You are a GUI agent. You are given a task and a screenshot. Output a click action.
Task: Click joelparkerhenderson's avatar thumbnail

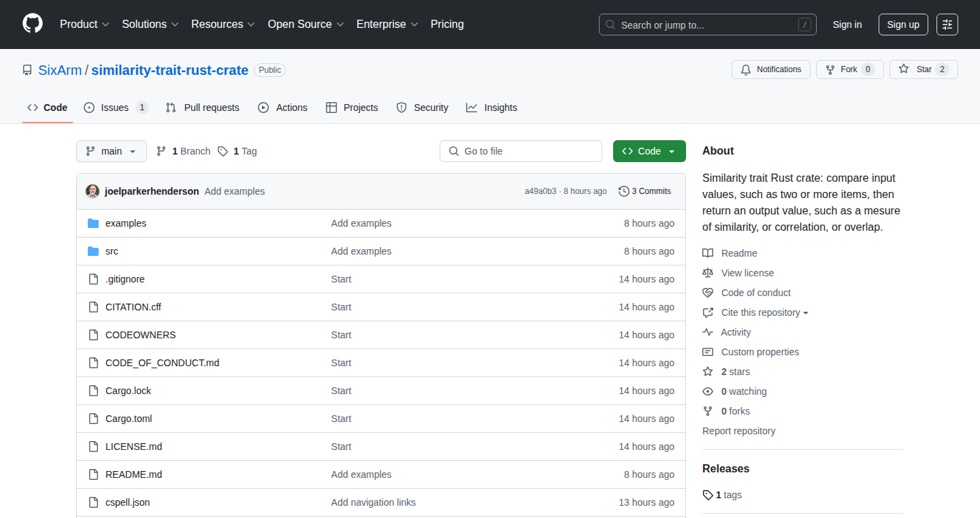(x=93, y=191)
